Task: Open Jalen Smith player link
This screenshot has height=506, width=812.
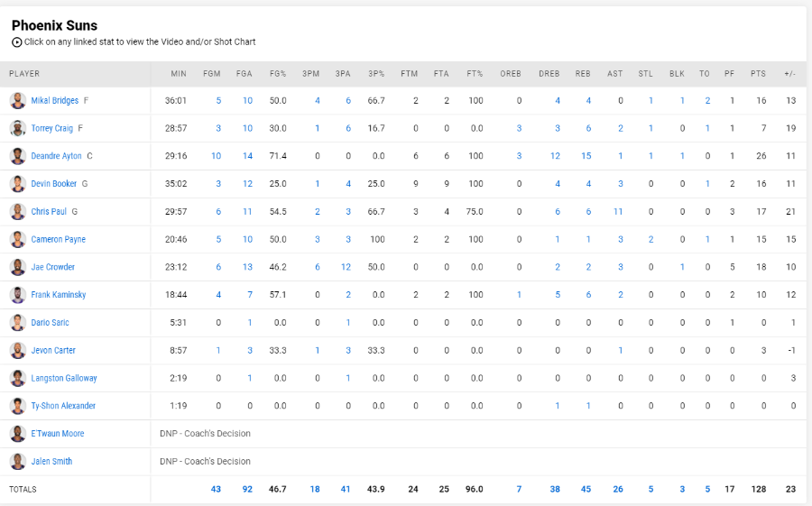Action: (51, 461)
